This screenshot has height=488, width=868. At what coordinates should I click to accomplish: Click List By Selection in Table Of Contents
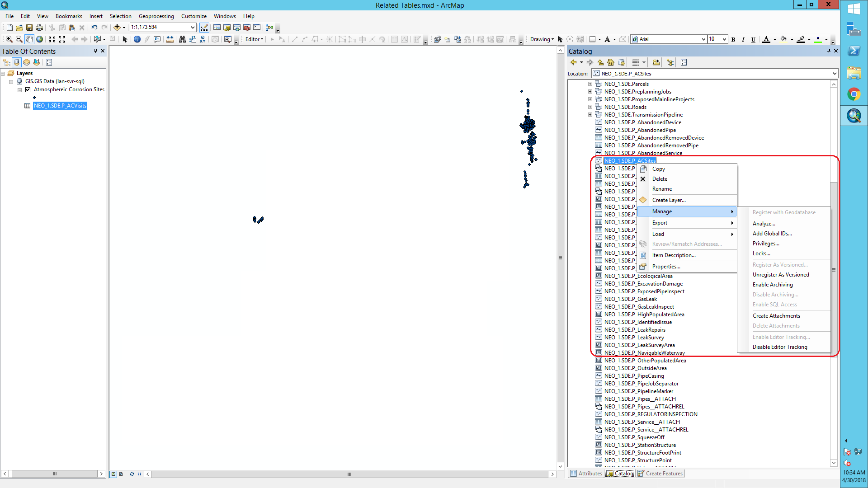point(37,62)
